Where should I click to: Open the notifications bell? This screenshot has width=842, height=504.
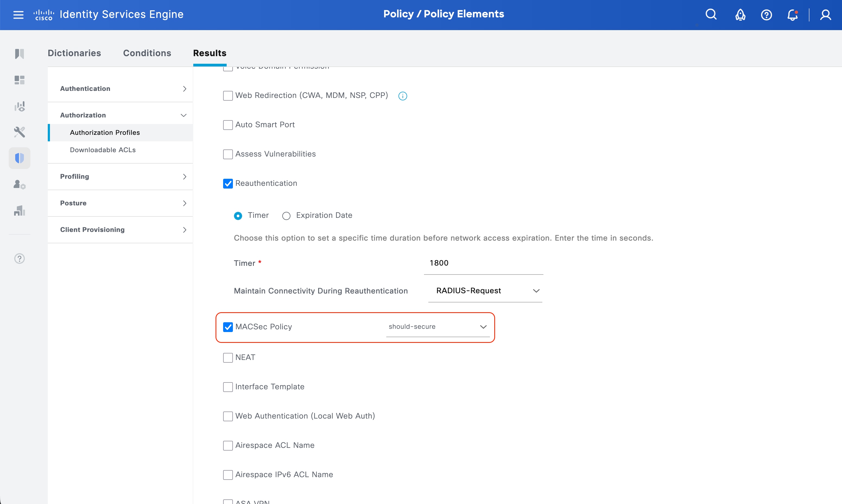pos(793,15)
